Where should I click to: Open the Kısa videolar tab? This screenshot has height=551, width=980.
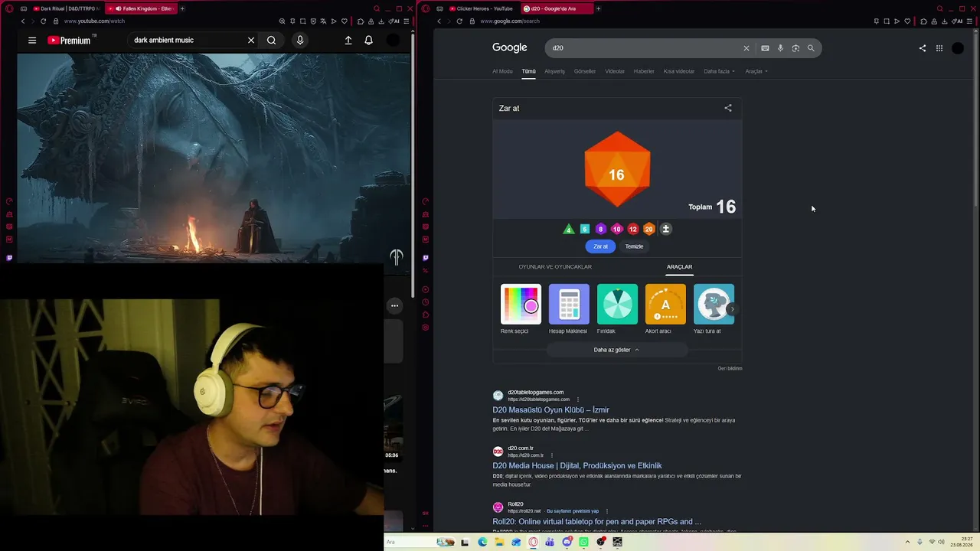[x=679, y=71]
